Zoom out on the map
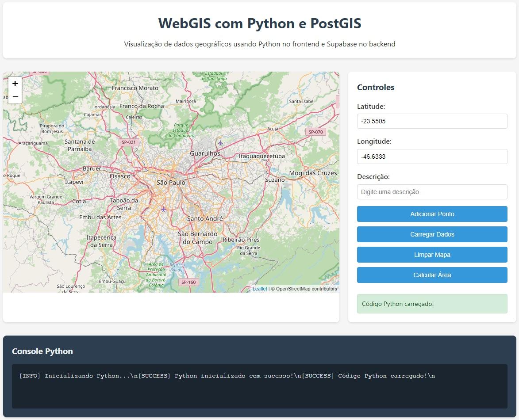The height and width of the screenshot is (420, 519). 15,97
